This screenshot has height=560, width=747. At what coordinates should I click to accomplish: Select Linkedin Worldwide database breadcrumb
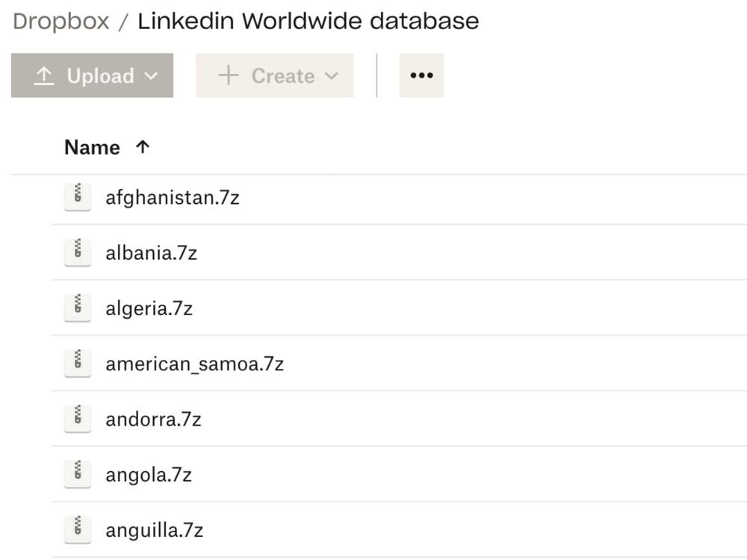point(309,22)
